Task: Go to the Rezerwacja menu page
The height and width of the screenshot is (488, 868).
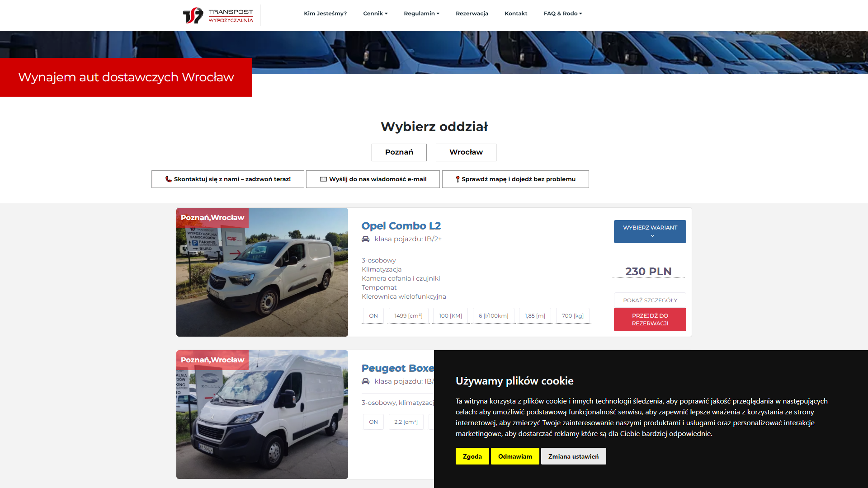Action: pos(472,14)
